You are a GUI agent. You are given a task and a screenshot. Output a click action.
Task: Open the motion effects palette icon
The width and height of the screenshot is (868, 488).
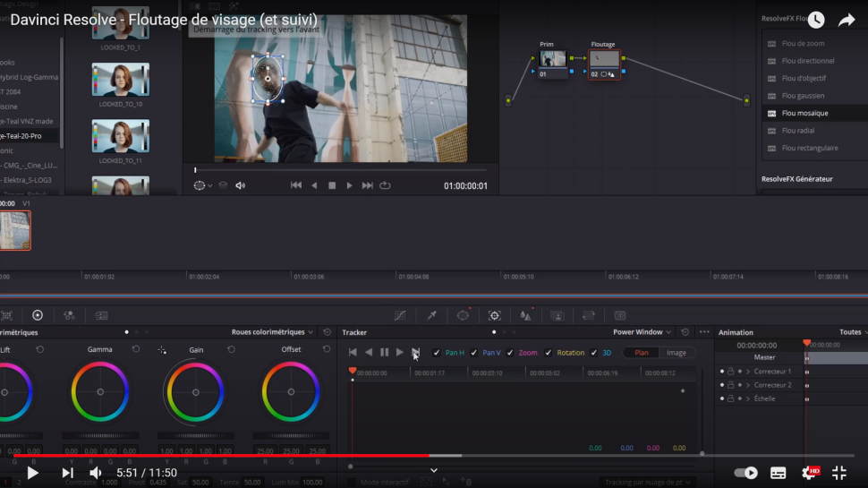[101, 315]
